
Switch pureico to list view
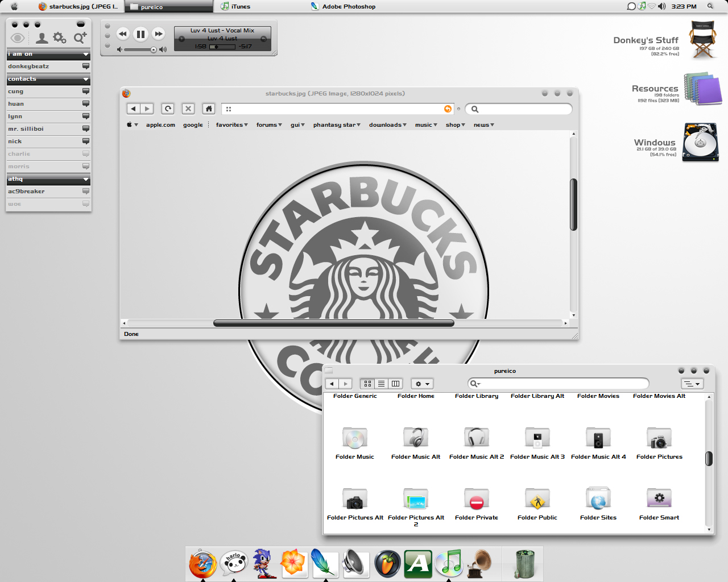(x=382, y=384)
